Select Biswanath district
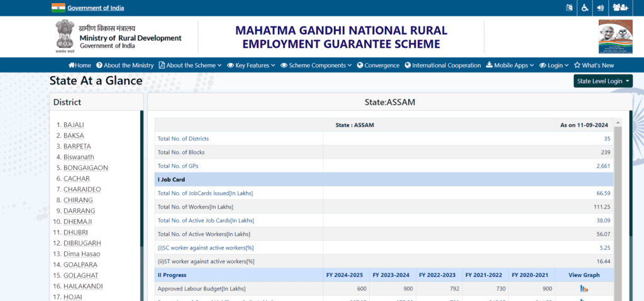The image size is (644, 301). (79, 157)
